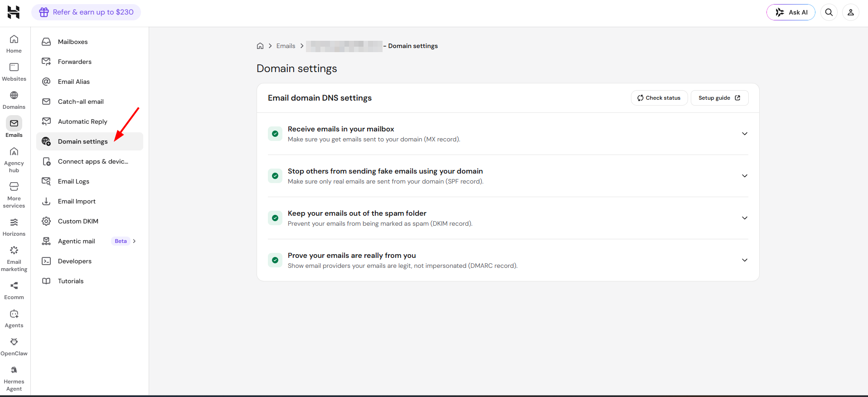This screenshot has height=397, width=868.
Task: Open the OpenClaw sidebar icon
Action: tap(14, 342)
